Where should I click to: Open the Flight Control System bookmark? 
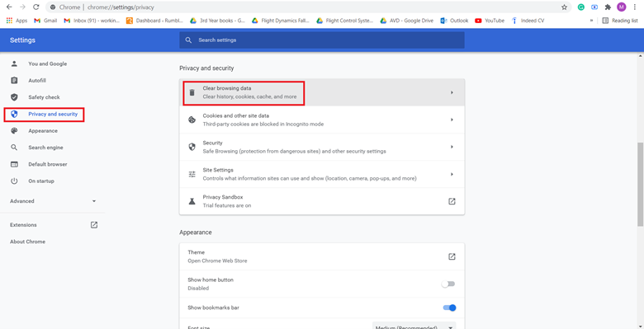click(x=345, y=21)
